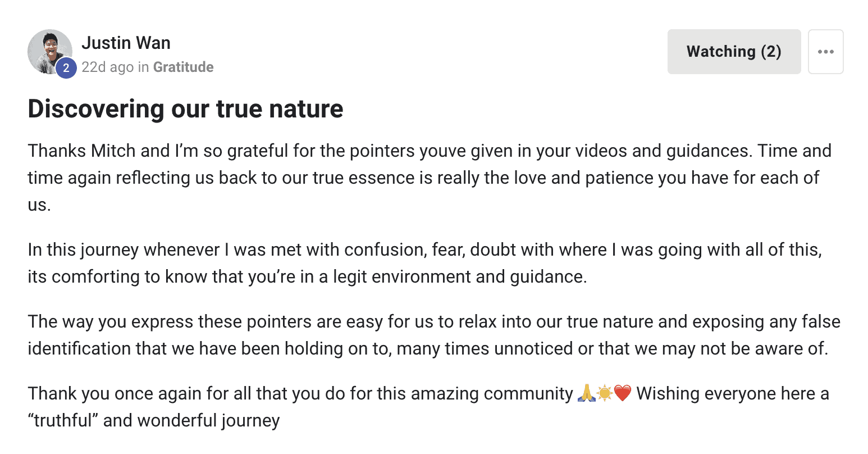Open the Gratitude category link
Screen dimensions: 868x454
pos(183,67)
